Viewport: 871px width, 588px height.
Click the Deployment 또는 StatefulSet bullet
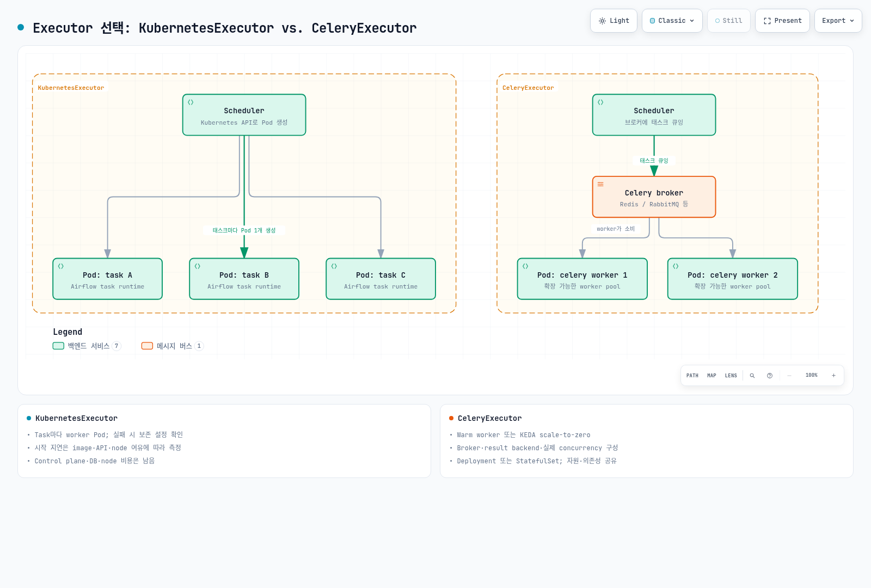coord(537,461)
